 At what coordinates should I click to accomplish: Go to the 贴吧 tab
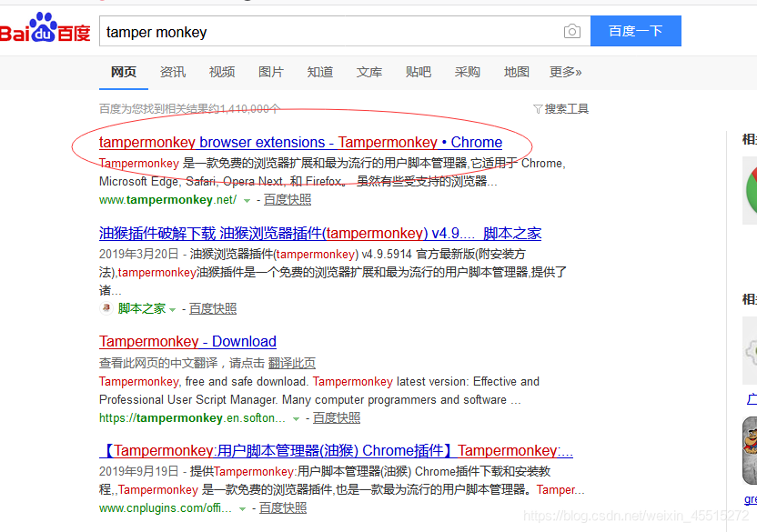[x=419, y=72]
